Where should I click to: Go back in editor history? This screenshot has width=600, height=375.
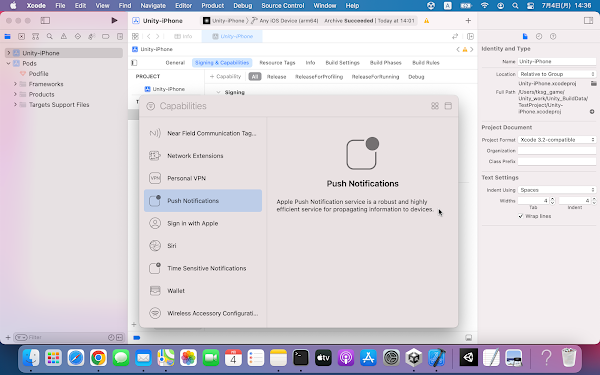(x=148, y=36)
